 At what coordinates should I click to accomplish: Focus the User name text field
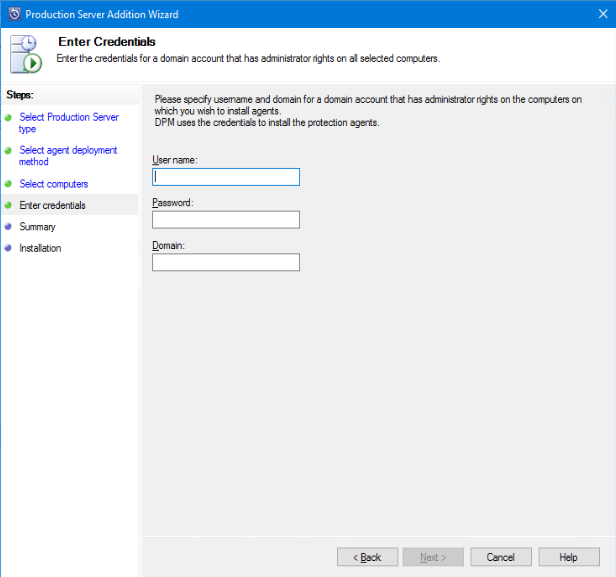click(226, 177)
